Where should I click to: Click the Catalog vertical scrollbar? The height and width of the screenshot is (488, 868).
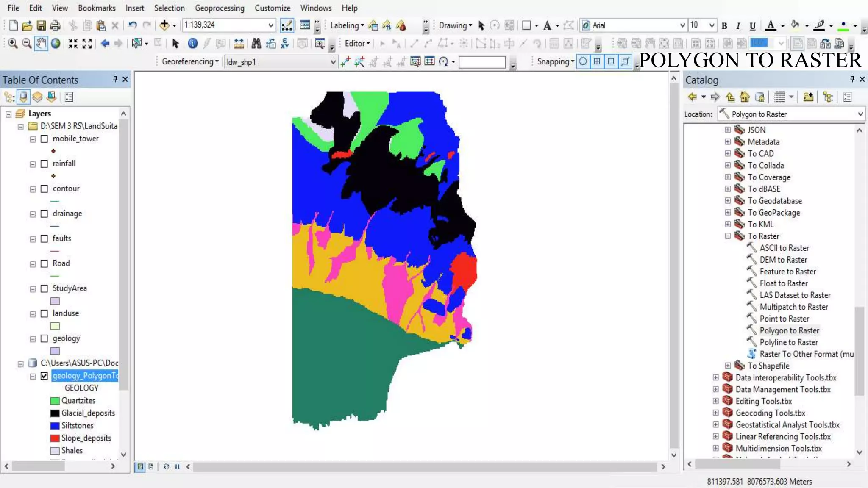[x=860, y=351]
